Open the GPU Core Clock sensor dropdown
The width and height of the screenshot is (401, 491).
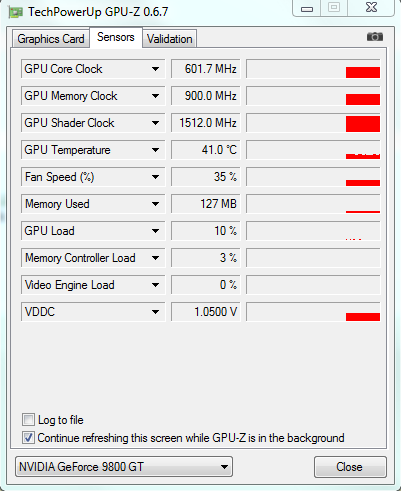(x=155, y=69)
